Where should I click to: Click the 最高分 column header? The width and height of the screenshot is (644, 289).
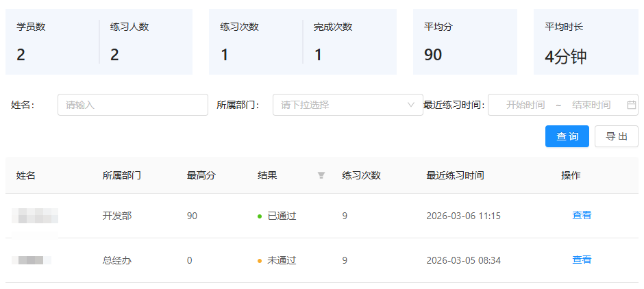(201, 175)
